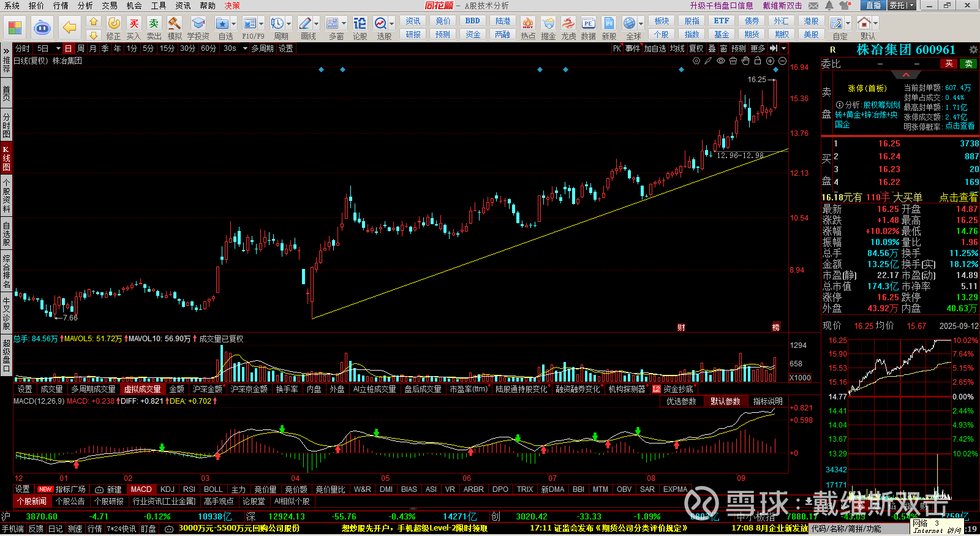Viewport: 980px width, 536px height.
Task: Expand 全球 global markets dropdown arrow
Action: [x=641, y=24]
